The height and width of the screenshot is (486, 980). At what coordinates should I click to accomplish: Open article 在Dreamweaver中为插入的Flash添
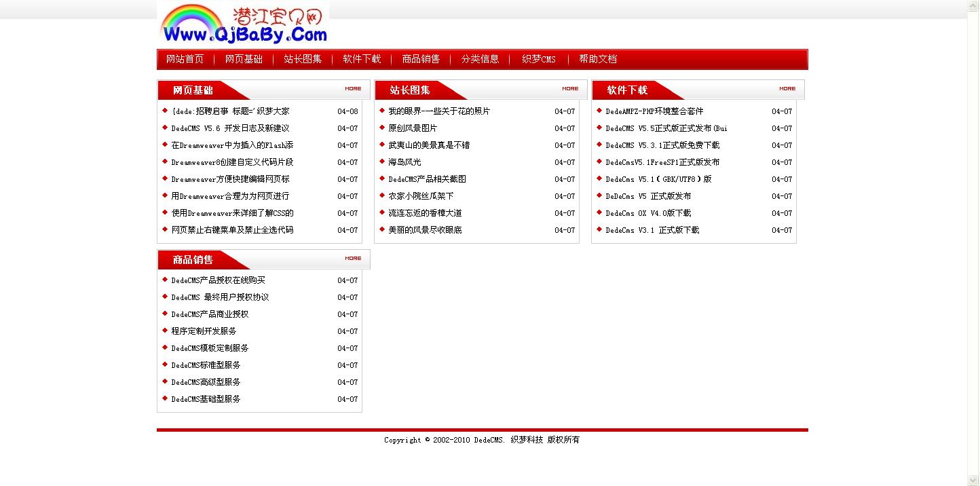click(232, 145)
